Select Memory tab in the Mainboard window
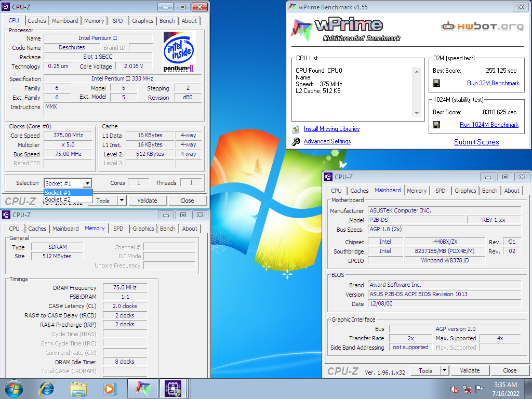Viewport: 532px width, 399px height. pos(417,191)
